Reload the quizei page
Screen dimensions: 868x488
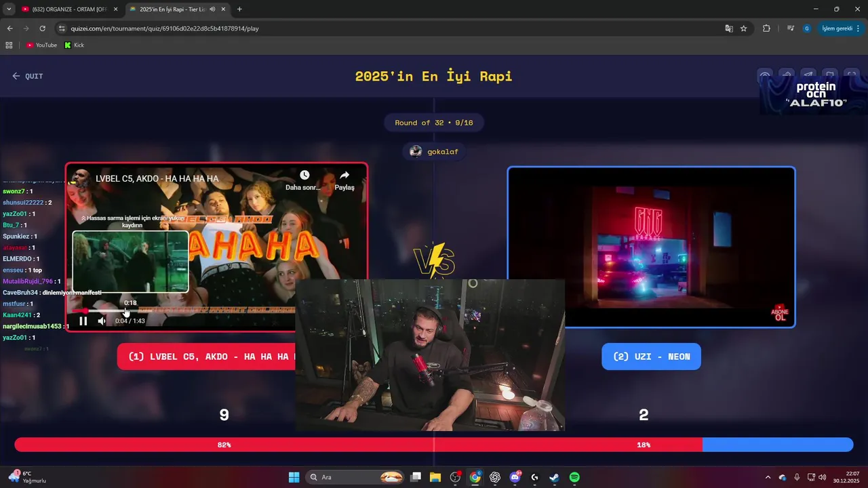[x=42, y=28]
